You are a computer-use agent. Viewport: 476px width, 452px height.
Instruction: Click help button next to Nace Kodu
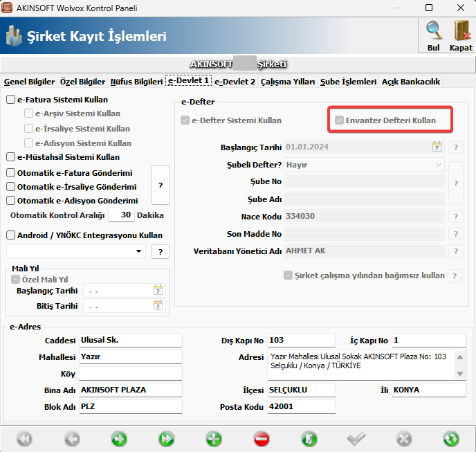point(456,217)
